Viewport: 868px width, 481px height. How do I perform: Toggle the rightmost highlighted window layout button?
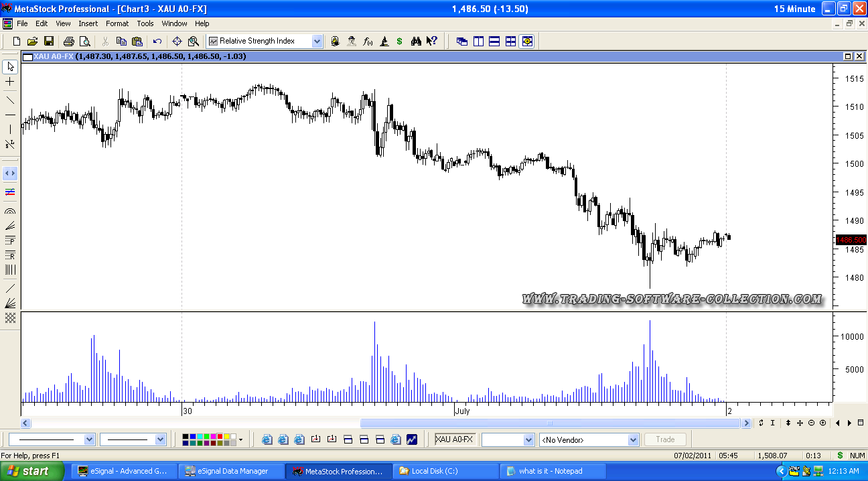tap(527, 42)
